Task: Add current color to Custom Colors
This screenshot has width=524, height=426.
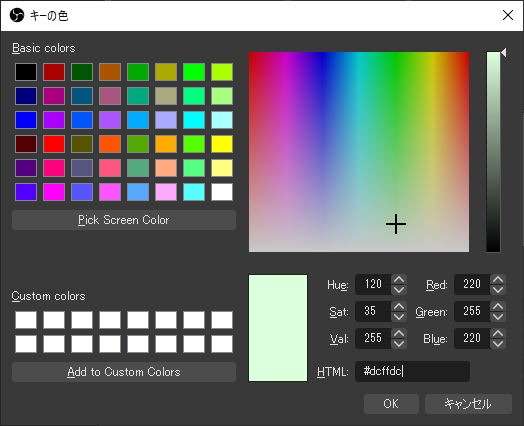Action: tap(124, 372)
